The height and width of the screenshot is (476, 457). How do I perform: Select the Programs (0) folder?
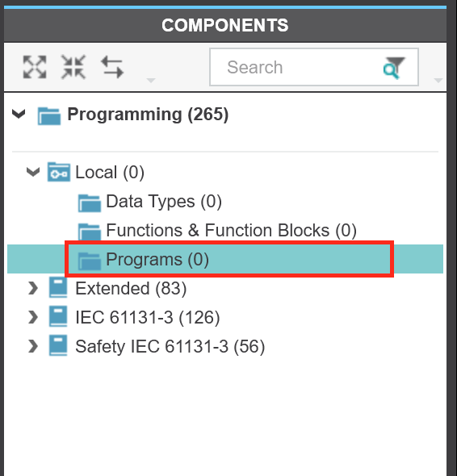click(229, 259)
